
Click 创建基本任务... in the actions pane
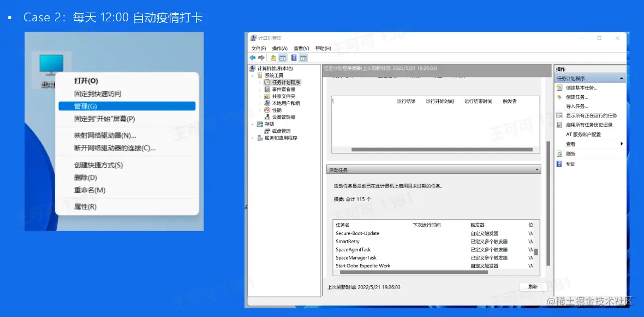(x=582, y=87)
